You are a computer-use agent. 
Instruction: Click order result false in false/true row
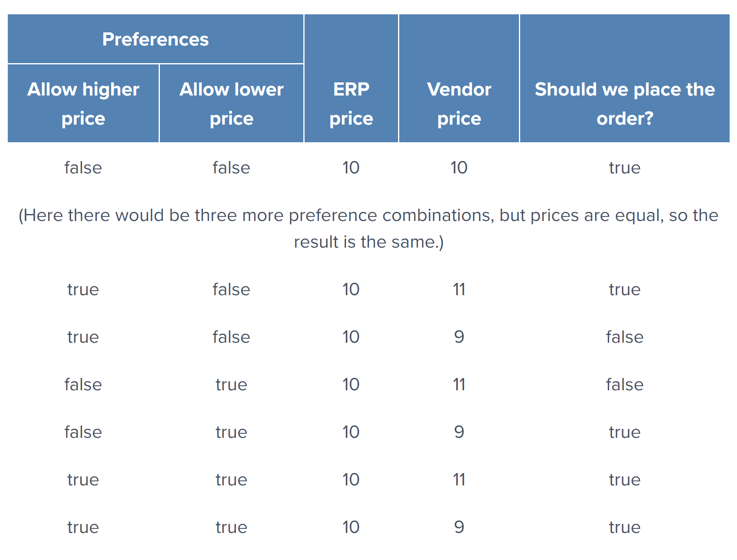(x=625, y=385)
